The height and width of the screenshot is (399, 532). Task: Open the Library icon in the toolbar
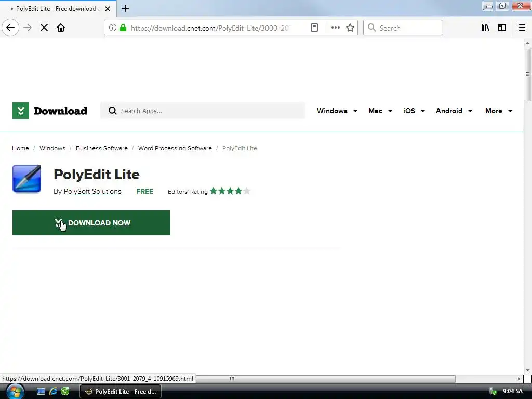pyautogui.click(x=485, y=28)
